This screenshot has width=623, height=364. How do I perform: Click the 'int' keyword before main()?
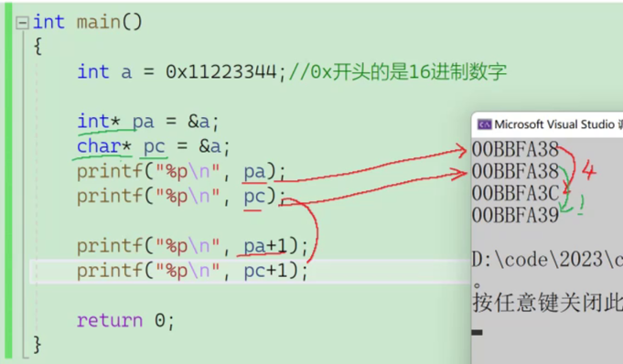pyautogui.click(x=48, y=22)
